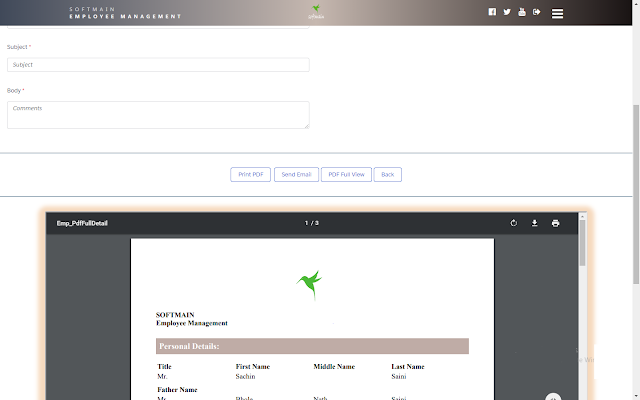The image size is (640, 400).
Task: Click the Print PDF button
Action: (251, 175)
